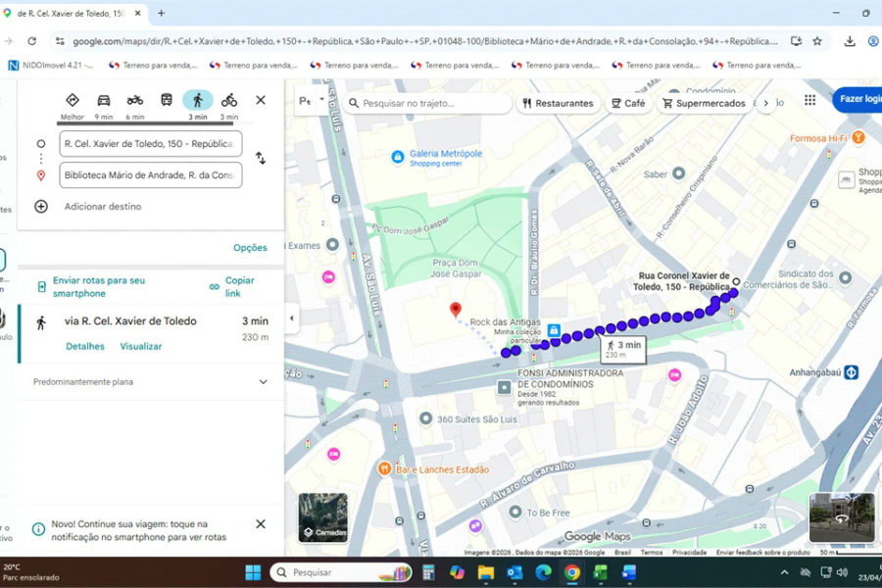
Task: Click the Saber map marker
Action: point(679,173)
